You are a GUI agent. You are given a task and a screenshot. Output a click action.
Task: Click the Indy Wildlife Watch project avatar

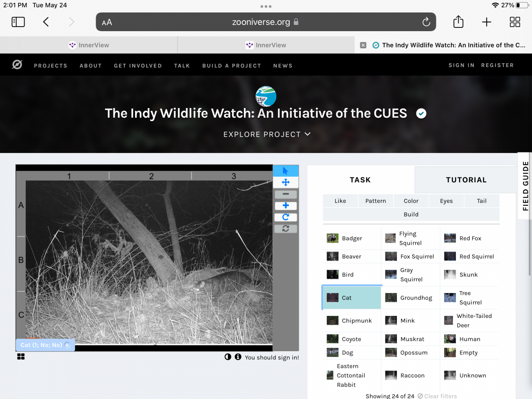[266, 96]
